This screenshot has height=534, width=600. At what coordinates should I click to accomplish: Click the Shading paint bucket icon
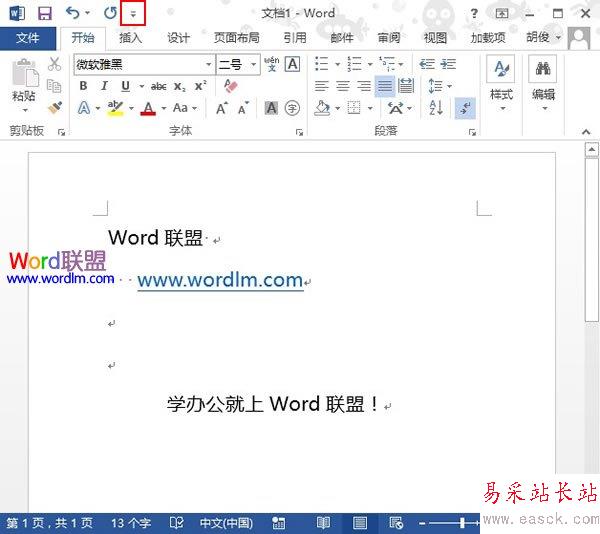322,108
